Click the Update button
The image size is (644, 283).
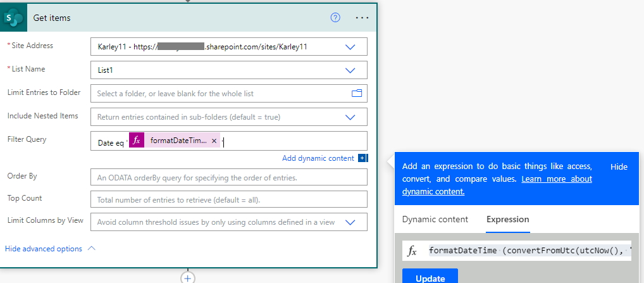430,278
